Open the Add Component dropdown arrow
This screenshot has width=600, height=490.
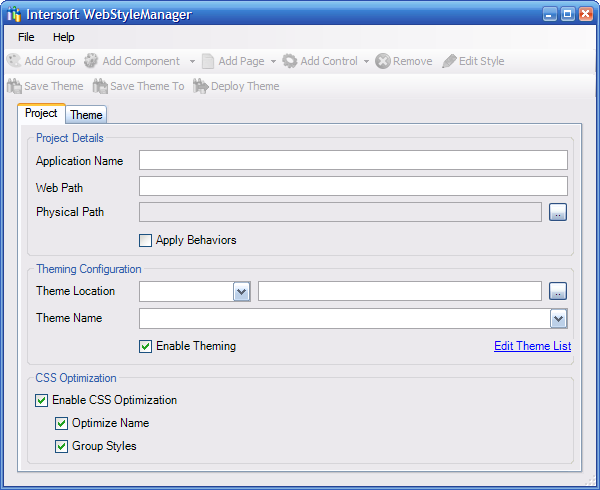pyautogui.click(x=192, y=62)
